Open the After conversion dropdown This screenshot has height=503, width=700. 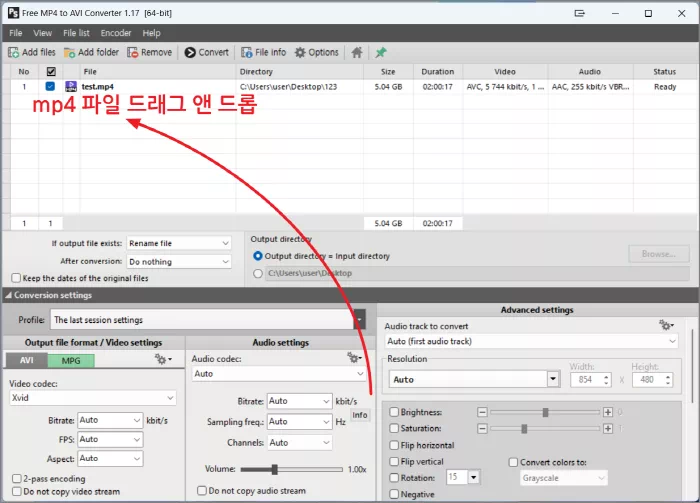click(179, 262)
